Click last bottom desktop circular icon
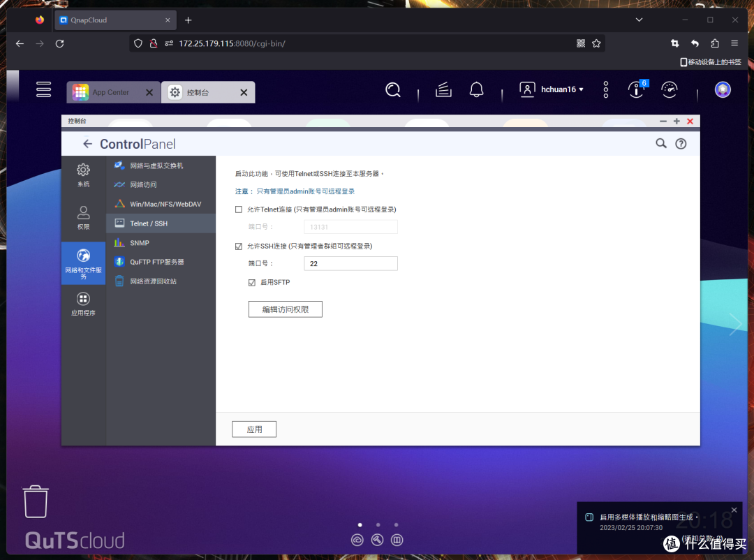 pyautogui.click(x=397, y=540)
